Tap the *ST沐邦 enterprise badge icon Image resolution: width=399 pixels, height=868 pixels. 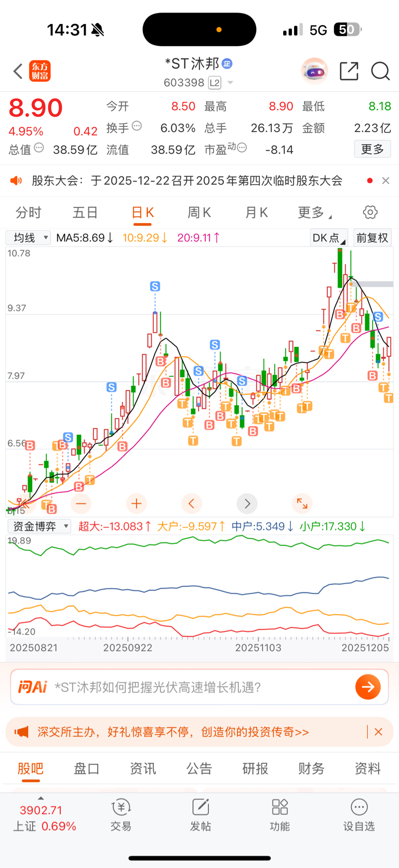tap(227, 63)
